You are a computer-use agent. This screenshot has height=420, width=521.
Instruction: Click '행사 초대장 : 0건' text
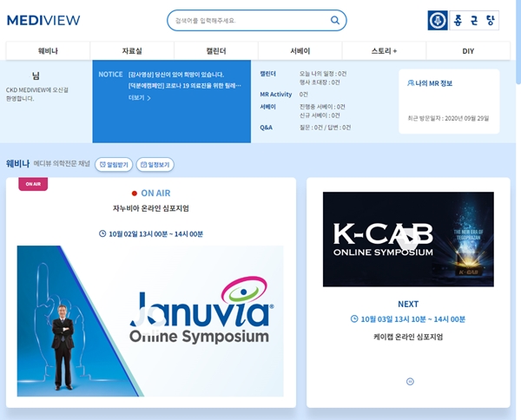click(x=320, y=82)
